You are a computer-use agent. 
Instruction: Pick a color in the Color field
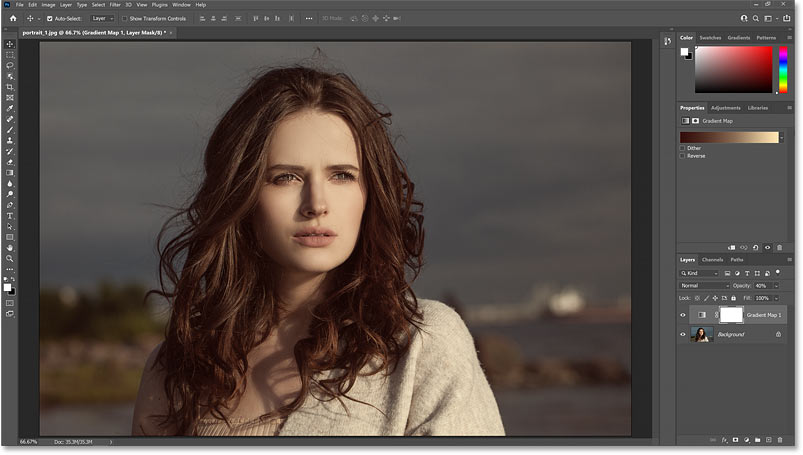tap(733, 70)
